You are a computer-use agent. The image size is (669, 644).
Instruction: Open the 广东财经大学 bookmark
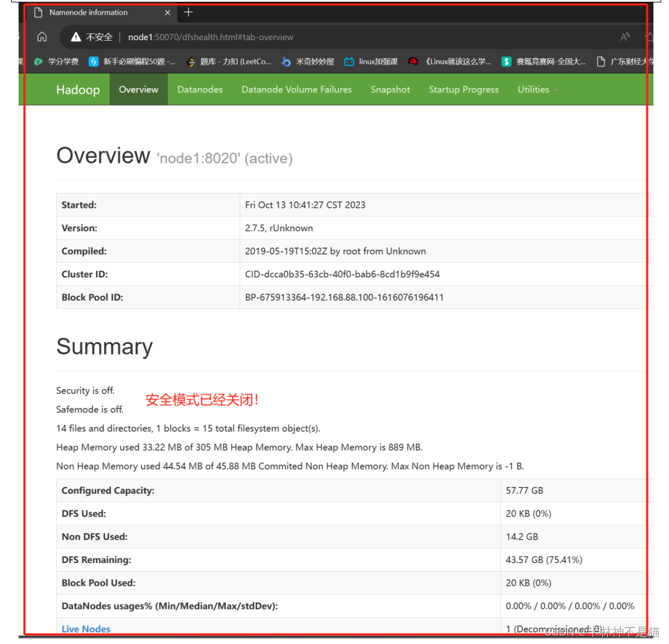click(625, 62)
